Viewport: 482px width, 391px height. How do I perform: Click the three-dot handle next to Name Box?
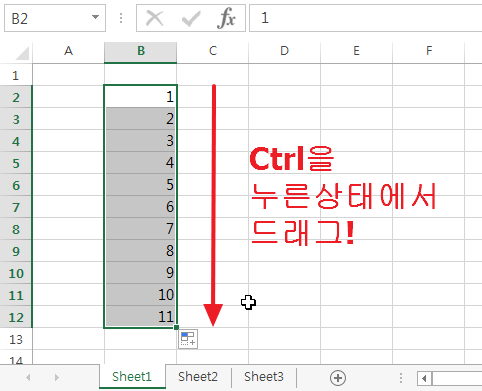click(x=121, y=18)
